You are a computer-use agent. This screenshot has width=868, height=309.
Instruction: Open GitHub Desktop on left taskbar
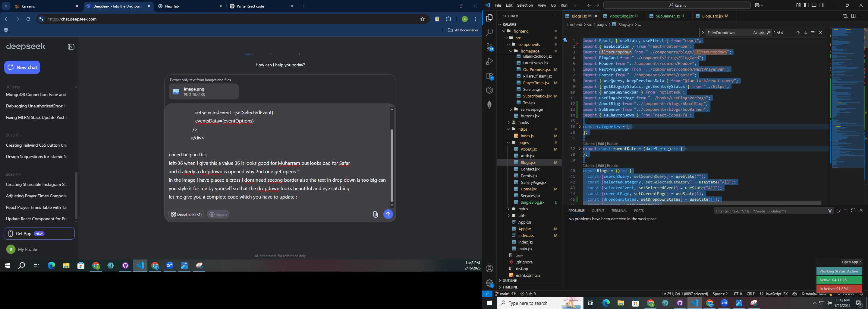coord(125,266)
